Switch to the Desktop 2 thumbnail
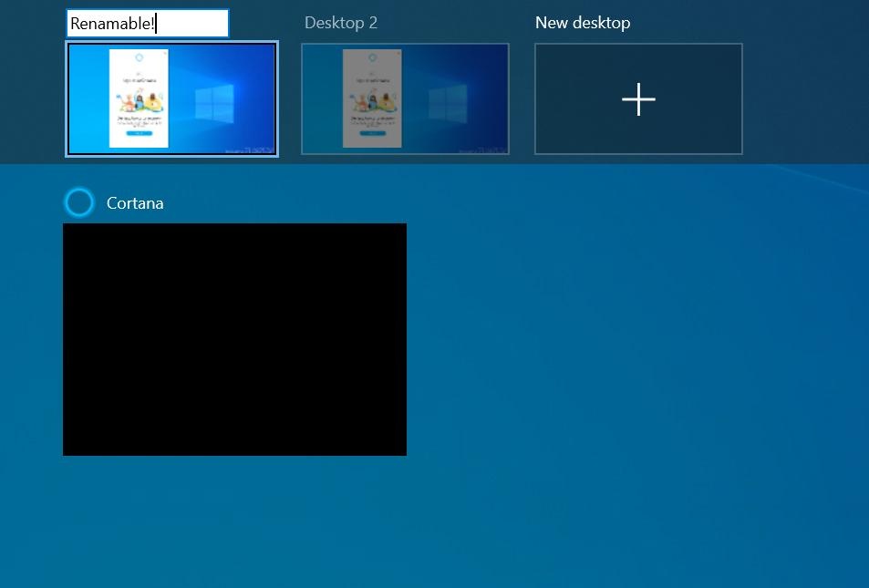This screenshot has width=869, height=588. click(405, 98)
